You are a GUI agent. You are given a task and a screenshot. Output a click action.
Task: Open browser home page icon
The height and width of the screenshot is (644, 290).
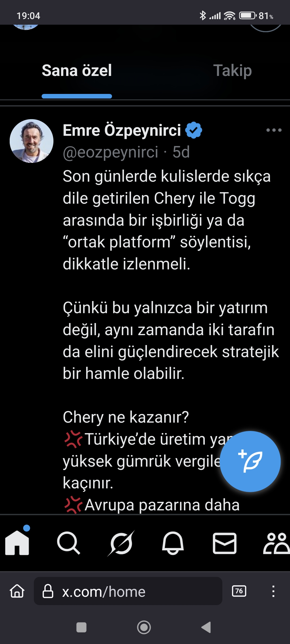[17, 591]
